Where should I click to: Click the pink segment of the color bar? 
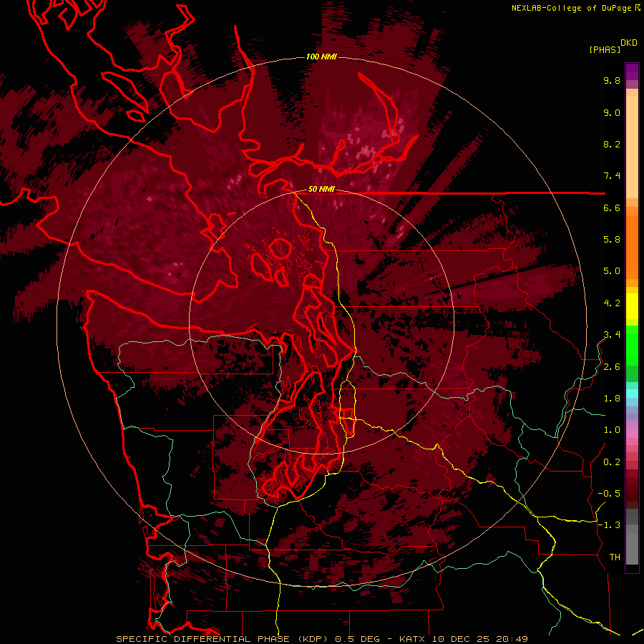[x=632, y=434]
